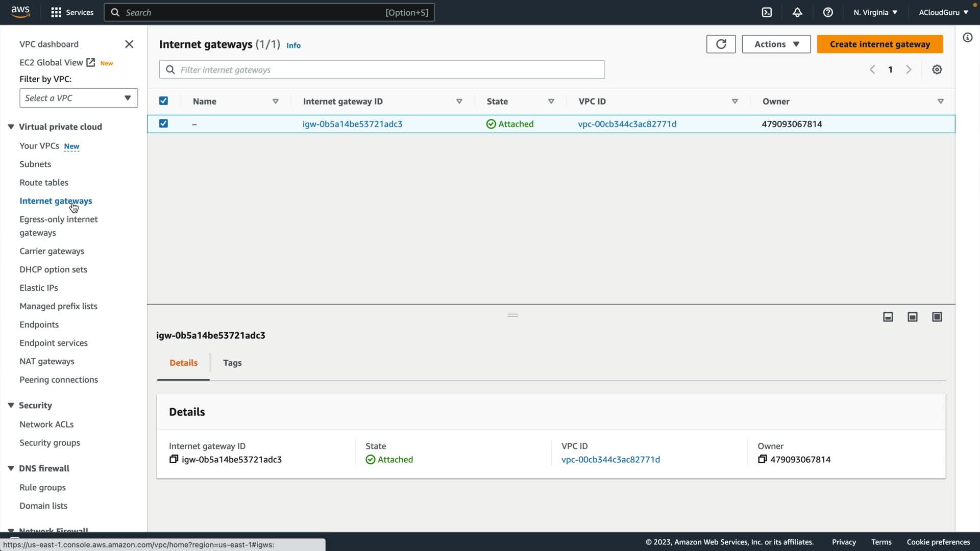Click the help question mark icon
980x551 pixels.
[x=828, y=12]
